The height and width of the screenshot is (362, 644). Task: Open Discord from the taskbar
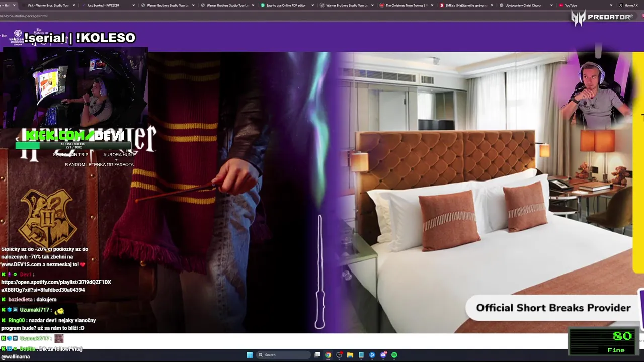(383, 355)
